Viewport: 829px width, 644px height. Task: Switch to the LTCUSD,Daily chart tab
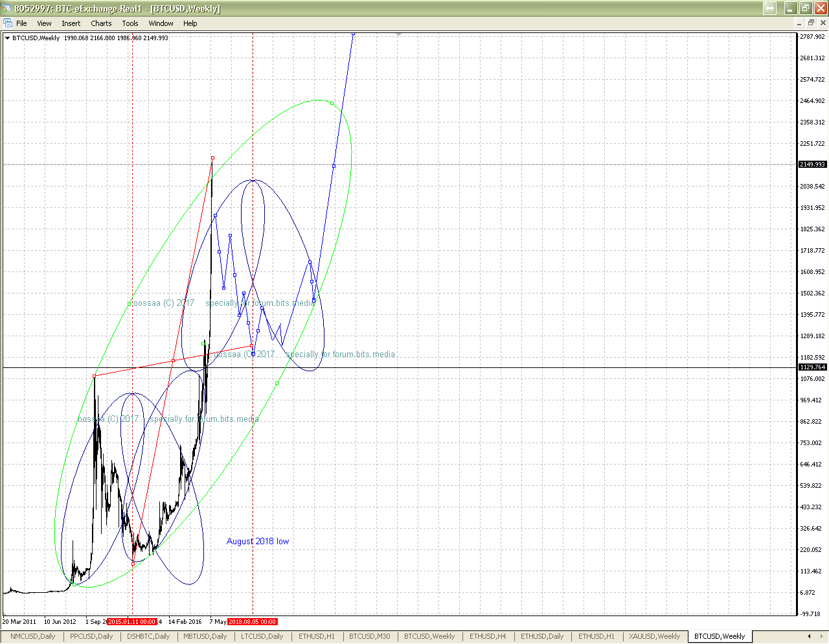262,636
